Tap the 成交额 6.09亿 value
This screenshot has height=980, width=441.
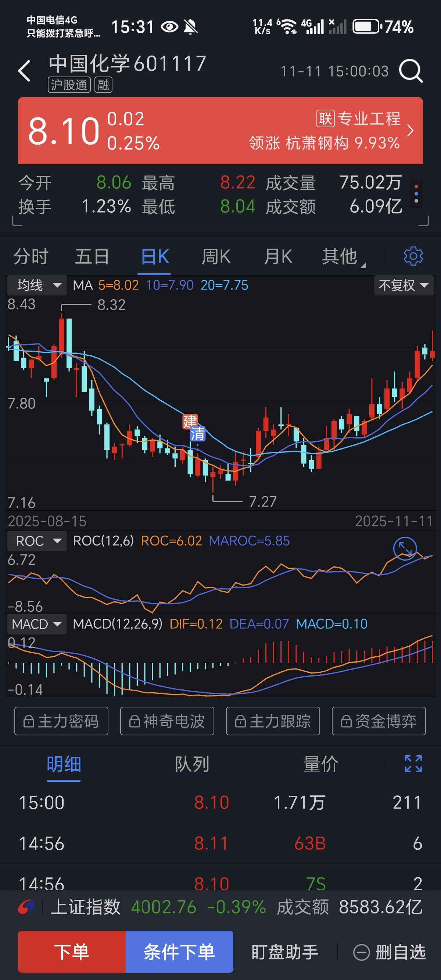(376, 207)
